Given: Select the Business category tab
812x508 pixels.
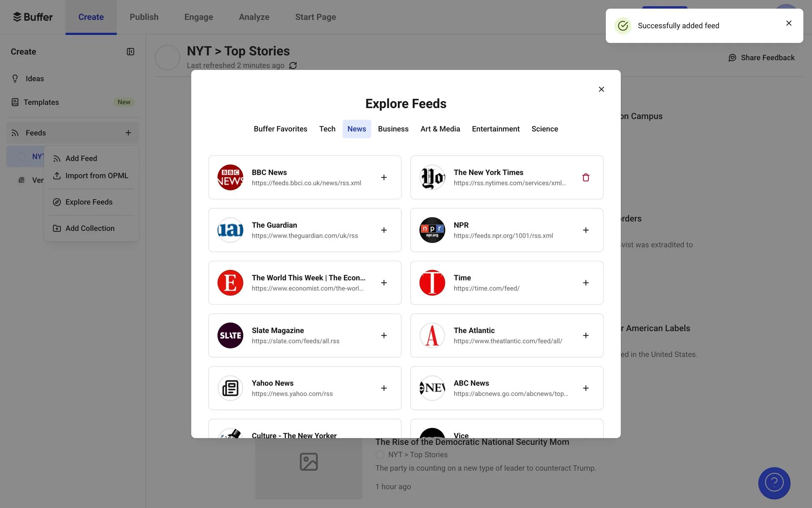Looking at the screenshot, I should (x=393, y=129).
